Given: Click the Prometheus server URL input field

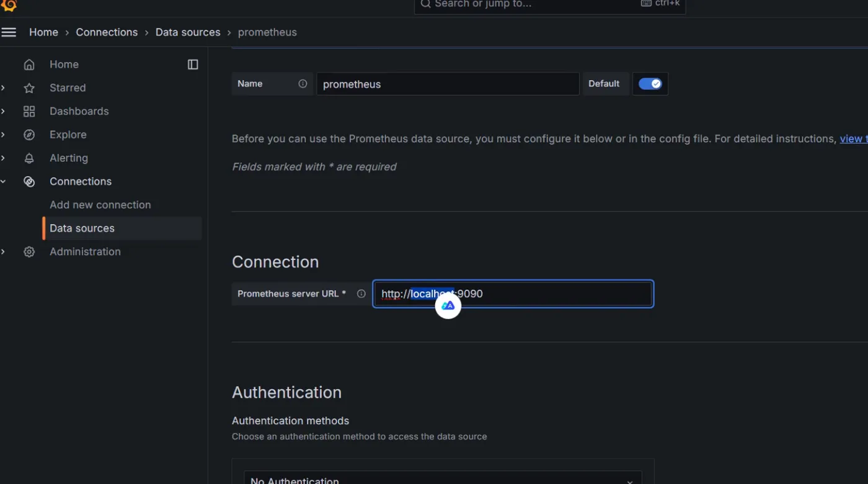Looking at the screenshot, I should coord(558,294).
